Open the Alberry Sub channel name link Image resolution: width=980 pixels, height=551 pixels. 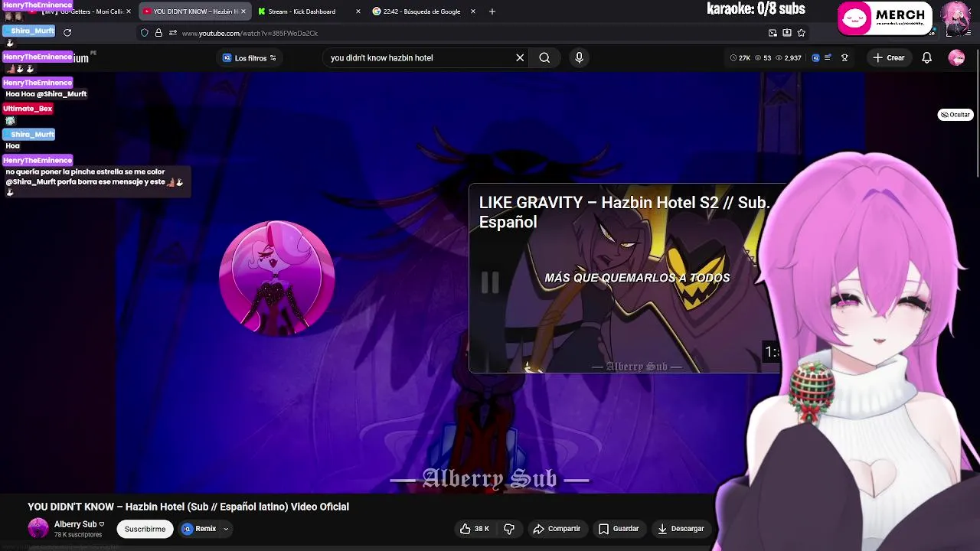(75, 524)
